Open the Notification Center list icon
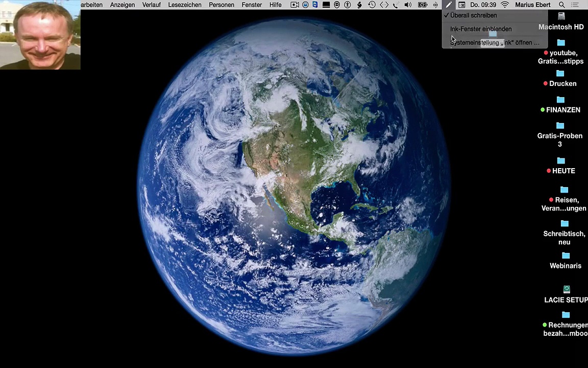This screenshot has width=588, height=368. (x=575, y=5)
